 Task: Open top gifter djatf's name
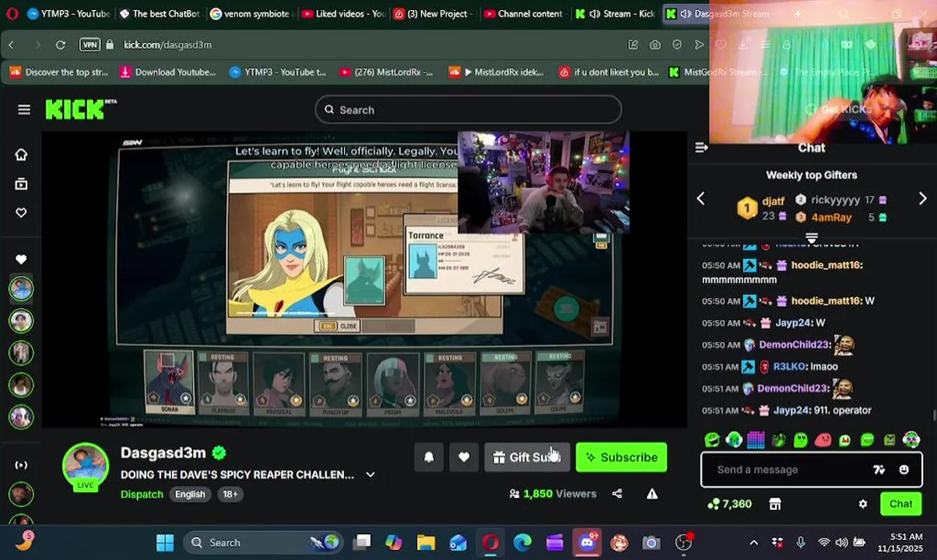(x=774, y=201)
